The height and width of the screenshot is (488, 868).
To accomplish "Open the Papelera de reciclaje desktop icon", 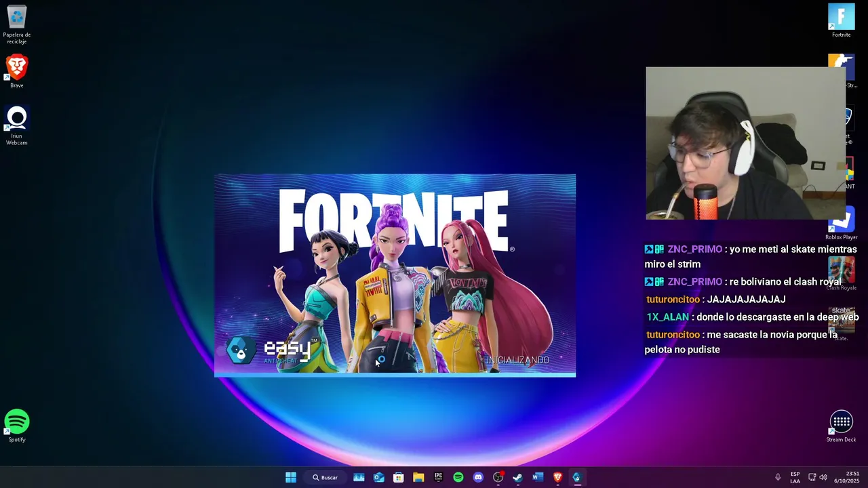I will click(17, 24).
